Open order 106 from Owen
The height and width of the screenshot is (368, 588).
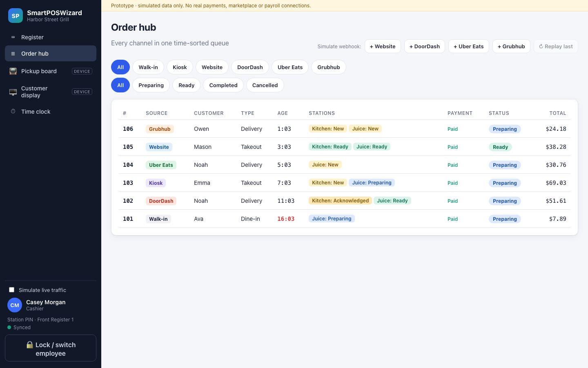(345, 129)
